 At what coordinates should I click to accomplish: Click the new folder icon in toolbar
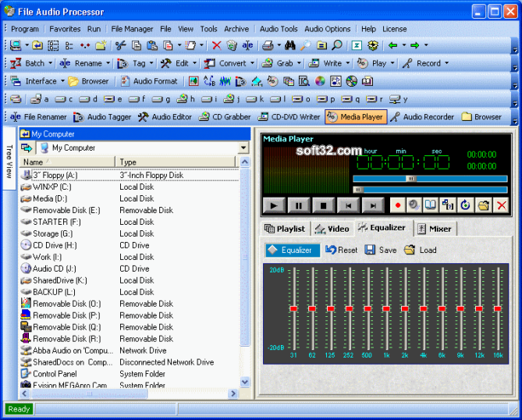coord(101,45)
